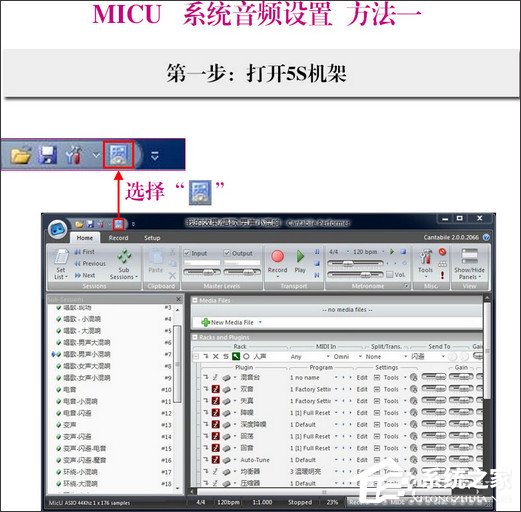The height and width of the screenshot is (512, 521).
Task: Click metronome play small green icon
Action: pyautogui.click(x=392, y=252)
